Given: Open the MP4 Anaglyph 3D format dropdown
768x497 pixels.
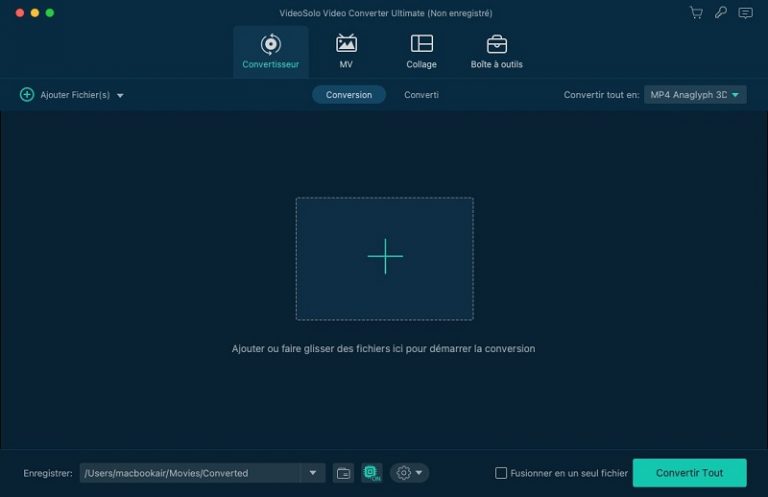Looking at the screenshot, I should tap(695, 95).
